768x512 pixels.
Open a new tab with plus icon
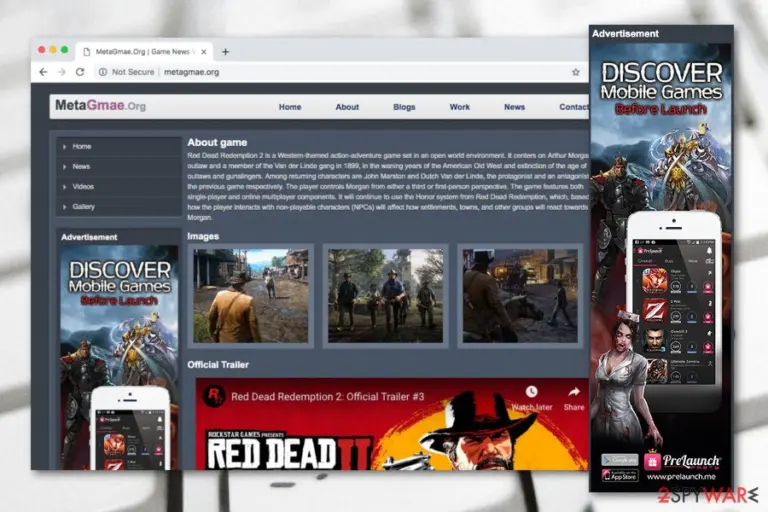(x=225, y=51)
